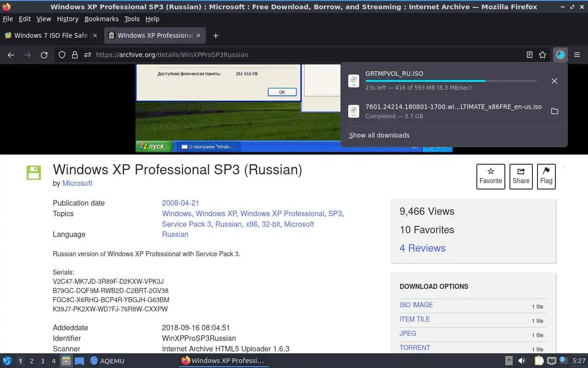Open containing folder of Windows 7 ISO

click(x=554, y=111)
